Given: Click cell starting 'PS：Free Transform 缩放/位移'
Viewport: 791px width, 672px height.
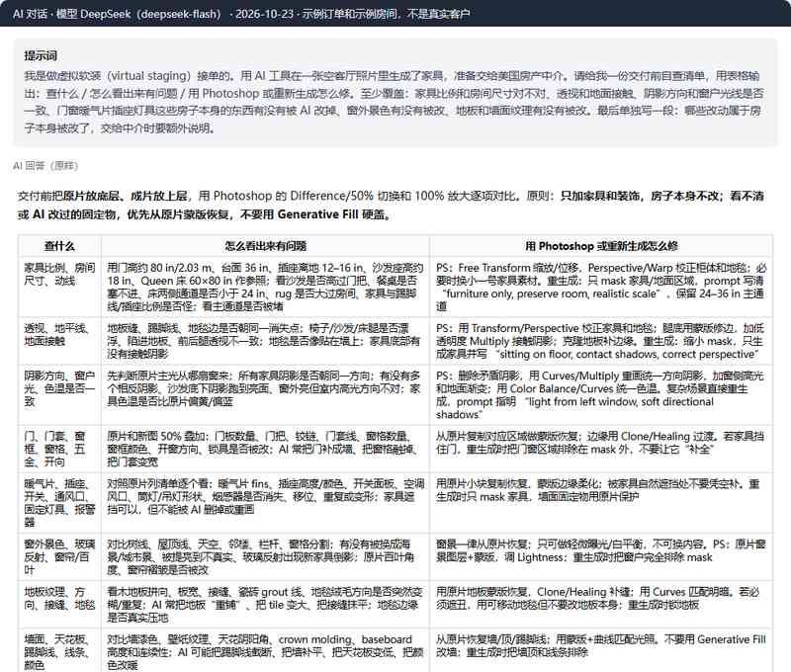Looking at the screenshot, I should pyautogui.click(x=601, y=287).
